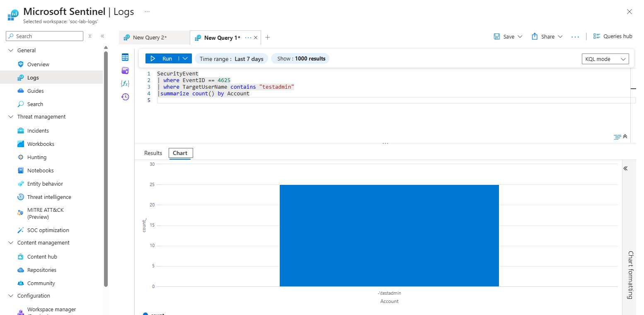Image resolution: width=644 pixels, height=315 pixels.
Task: Open the Queries panel icon in the left rail
Action: coord(125,70)
